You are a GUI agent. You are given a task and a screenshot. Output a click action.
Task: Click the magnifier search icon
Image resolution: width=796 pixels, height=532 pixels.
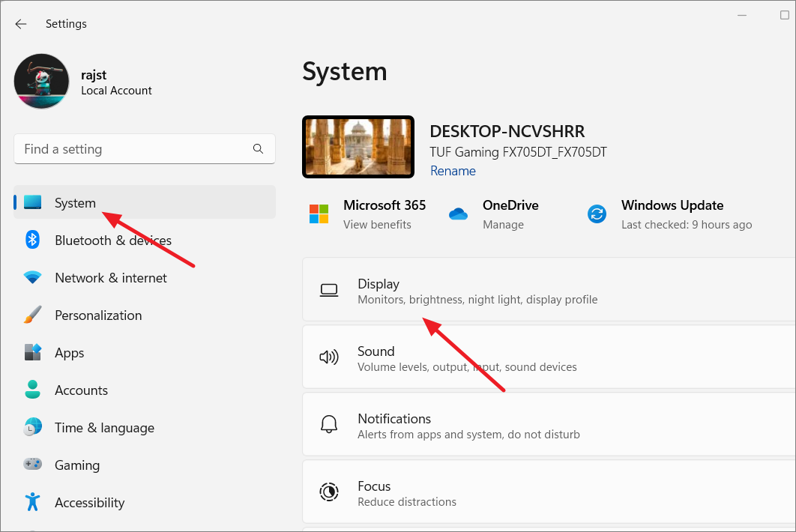258,149
